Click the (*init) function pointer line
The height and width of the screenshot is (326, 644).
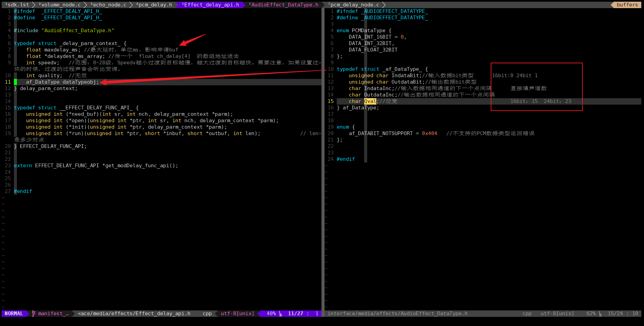[127, 127]
